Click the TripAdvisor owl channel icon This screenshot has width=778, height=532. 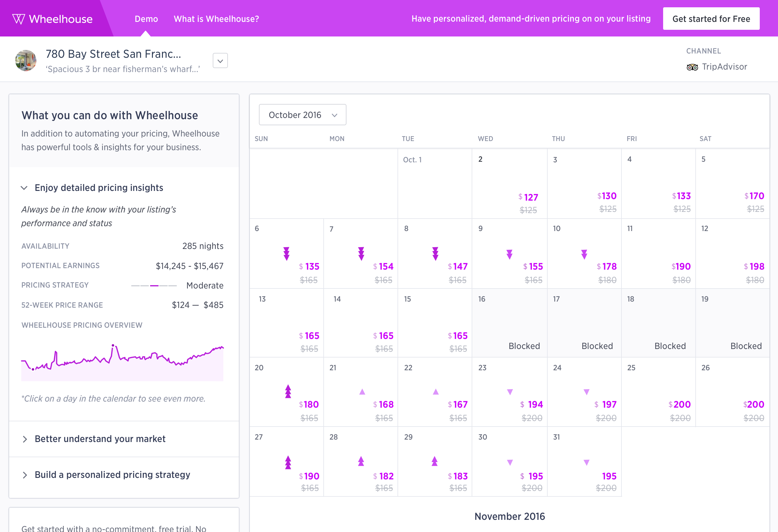(x=692, y=67)
